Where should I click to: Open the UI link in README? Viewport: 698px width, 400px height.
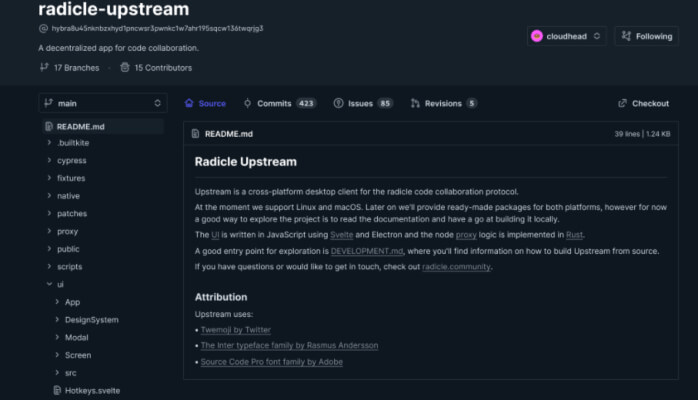click(215, 234)
